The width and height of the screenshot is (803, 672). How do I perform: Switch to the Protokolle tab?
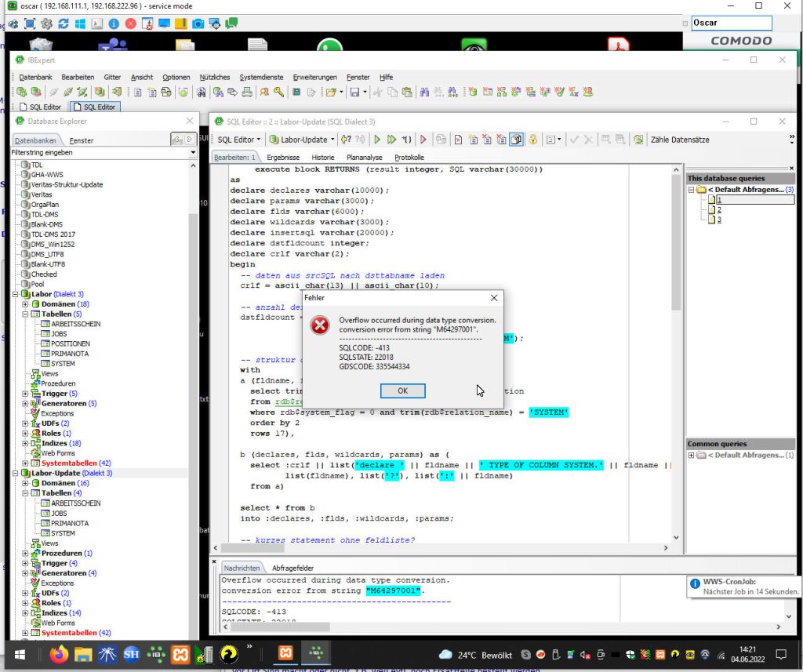pos(409,158)
